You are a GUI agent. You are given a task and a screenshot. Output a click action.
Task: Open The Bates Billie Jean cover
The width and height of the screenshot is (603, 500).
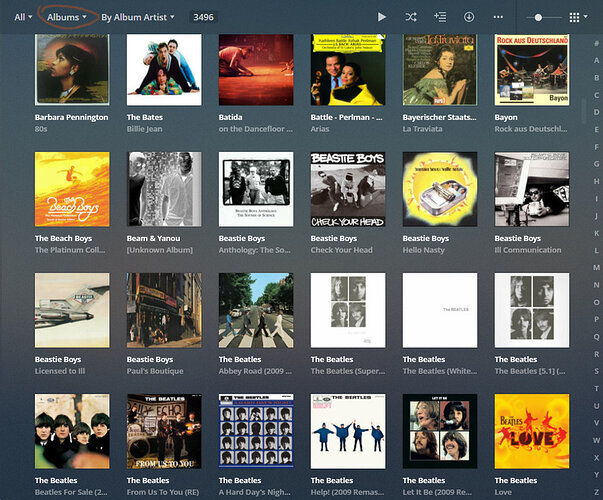point(164,70)
